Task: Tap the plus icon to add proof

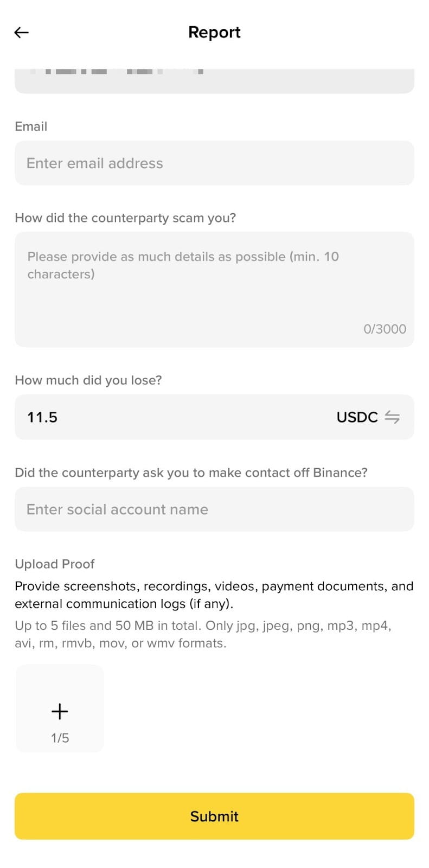Action: click(60, 711)
